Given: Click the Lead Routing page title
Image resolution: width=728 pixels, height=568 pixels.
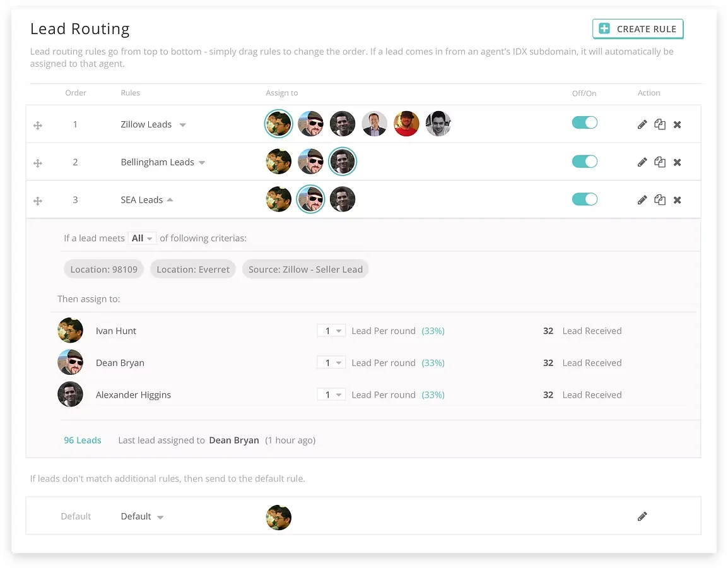Looking at the screenshot, I should [x=80, y=29].
